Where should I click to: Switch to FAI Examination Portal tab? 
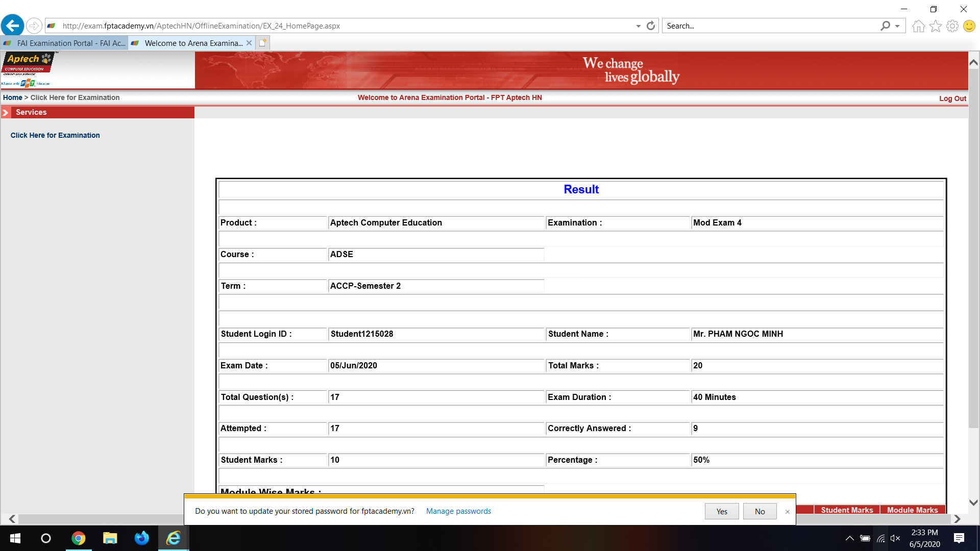pyautogui.click(x=64, y=43)
